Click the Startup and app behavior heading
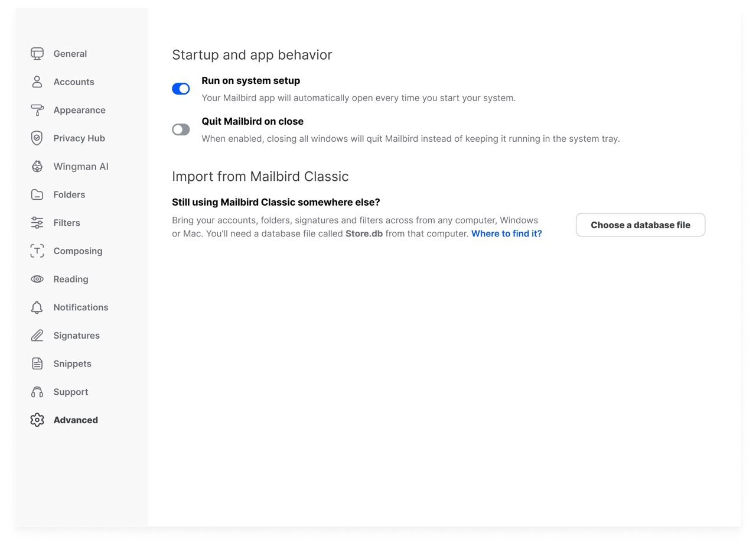Image resolution: width=756 pixels, height=549 pixels. coord(252,55)
